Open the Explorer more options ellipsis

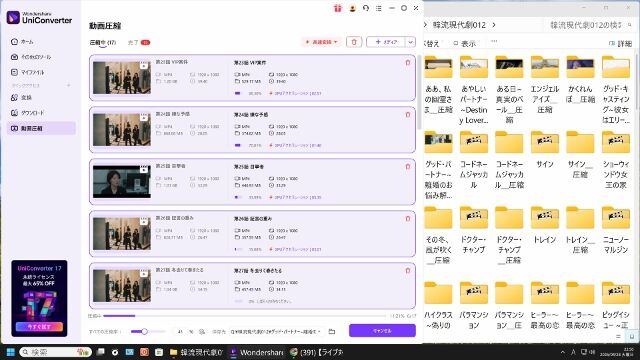point(494,42)
